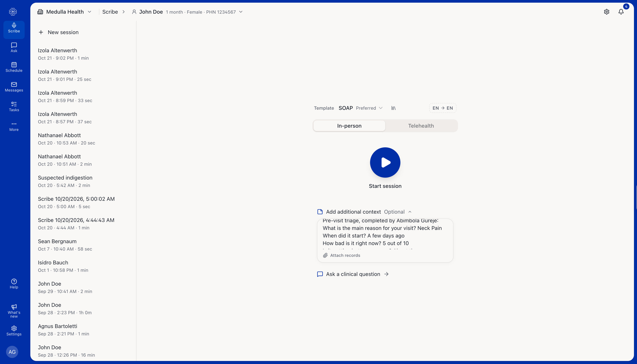The width and height of the screenshot is (637, 364).
Task: Click the AG user avatar
Action: pyautogui.click(x=12, y=352)
